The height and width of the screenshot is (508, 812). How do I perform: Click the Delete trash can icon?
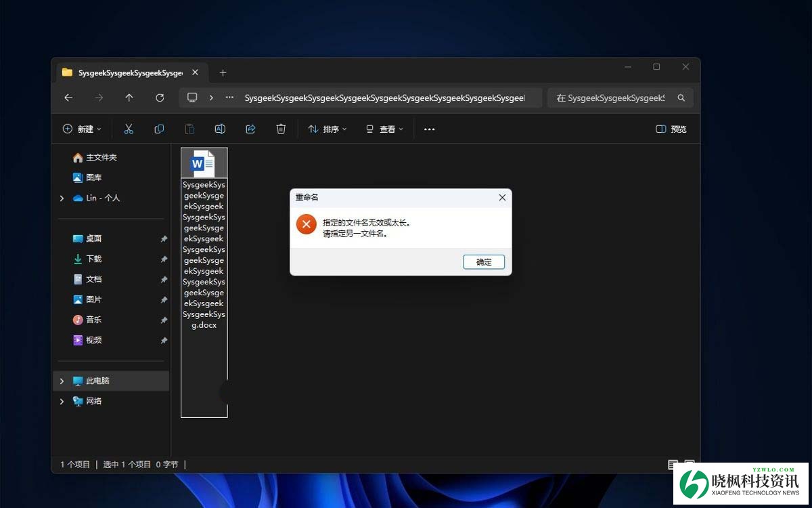pos(281,129)
